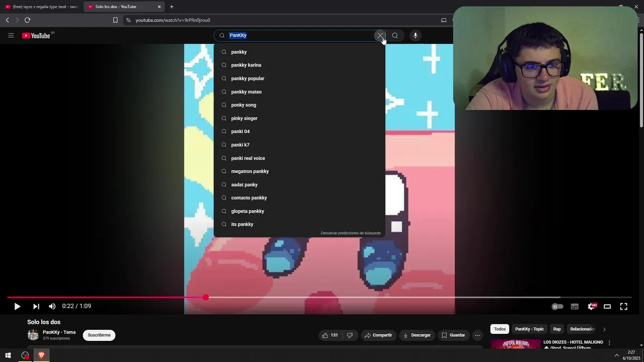644x362 pixels.
Task: Open options for LOS DIOZES video
Action: tap(609, 343)
